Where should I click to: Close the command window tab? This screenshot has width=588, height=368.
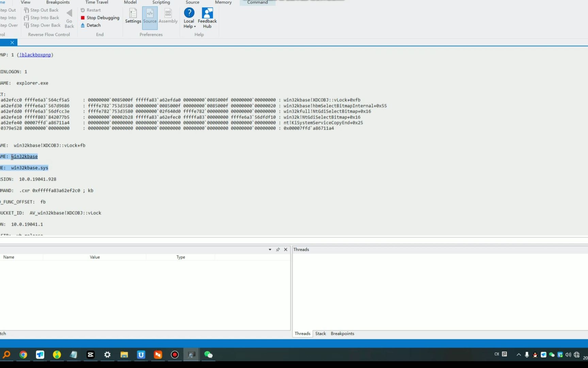pos(12,43)
